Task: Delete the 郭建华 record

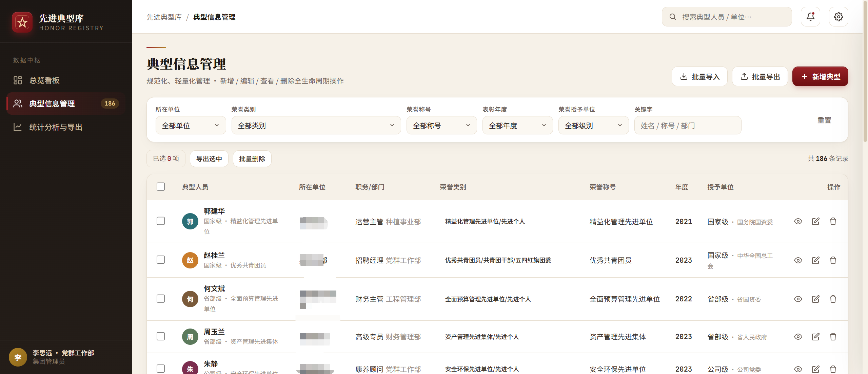Action: [x=833, y=221]
